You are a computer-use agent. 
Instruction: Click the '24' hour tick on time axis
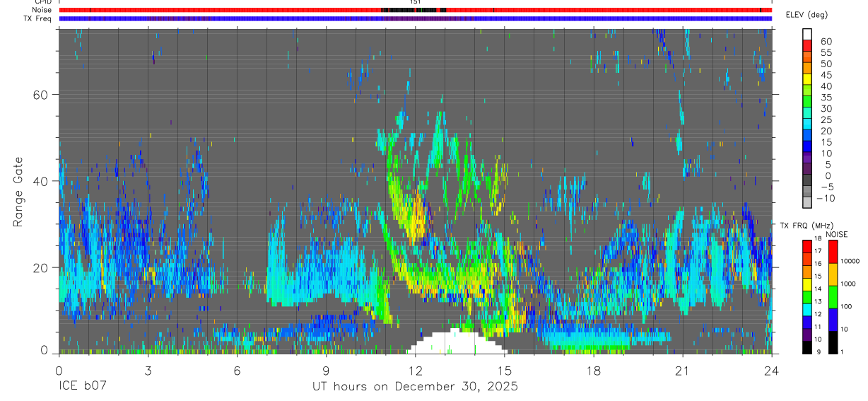click(771, 370)
